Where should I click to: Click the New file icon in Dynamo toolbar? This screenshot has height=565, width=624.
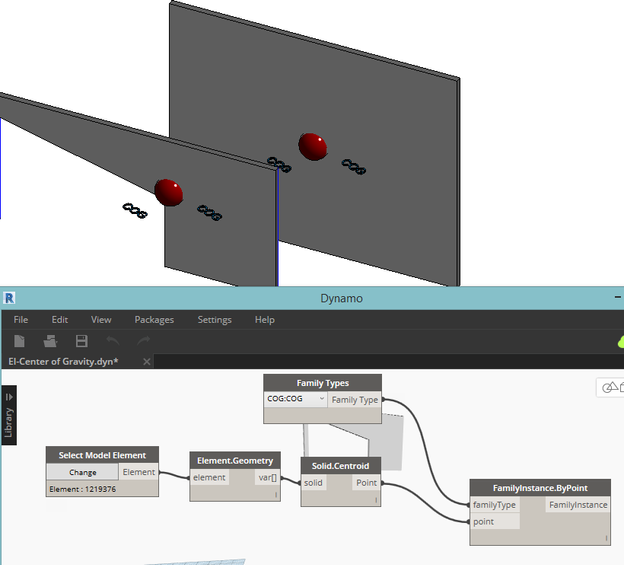tap(19, 341)
